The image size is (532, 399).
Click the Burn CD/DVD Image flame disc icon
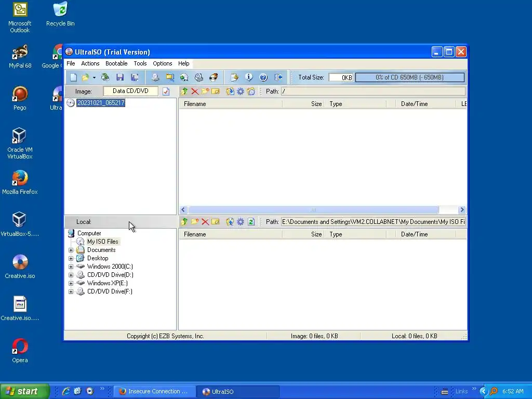pos(214,77)
